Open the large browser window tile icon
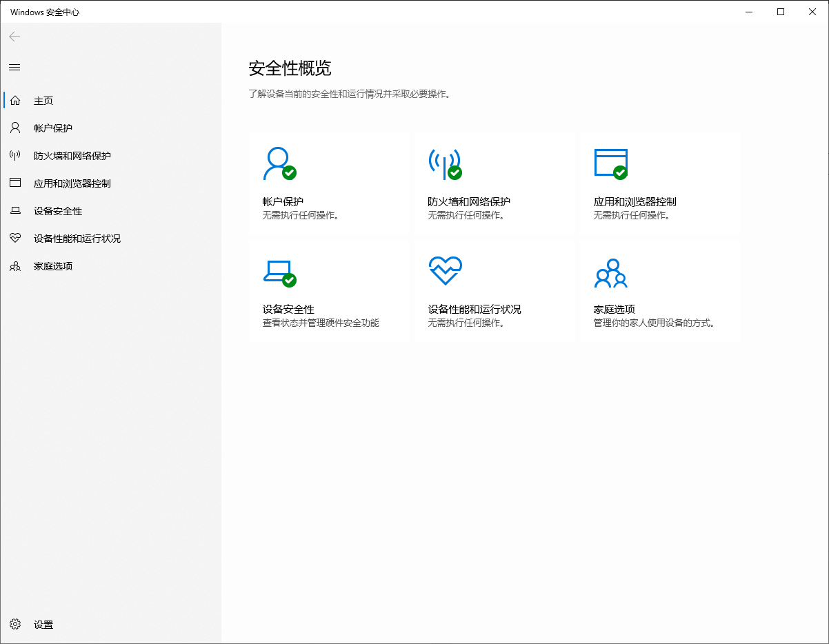The width and height of the screenshot is (829, 644). pos(611,164)
